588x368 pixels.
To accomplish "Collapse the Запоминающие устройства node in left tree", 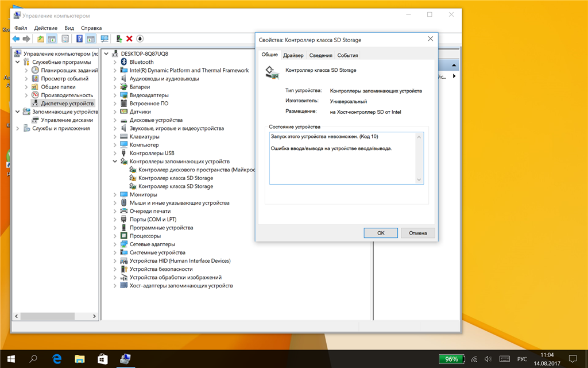I will tap(18, 112).
